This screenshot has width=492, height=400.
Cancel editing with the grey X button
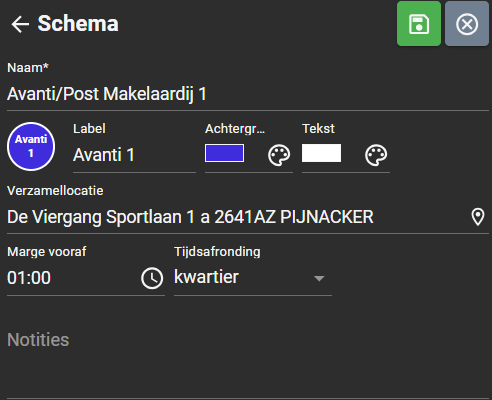(467, 24)
